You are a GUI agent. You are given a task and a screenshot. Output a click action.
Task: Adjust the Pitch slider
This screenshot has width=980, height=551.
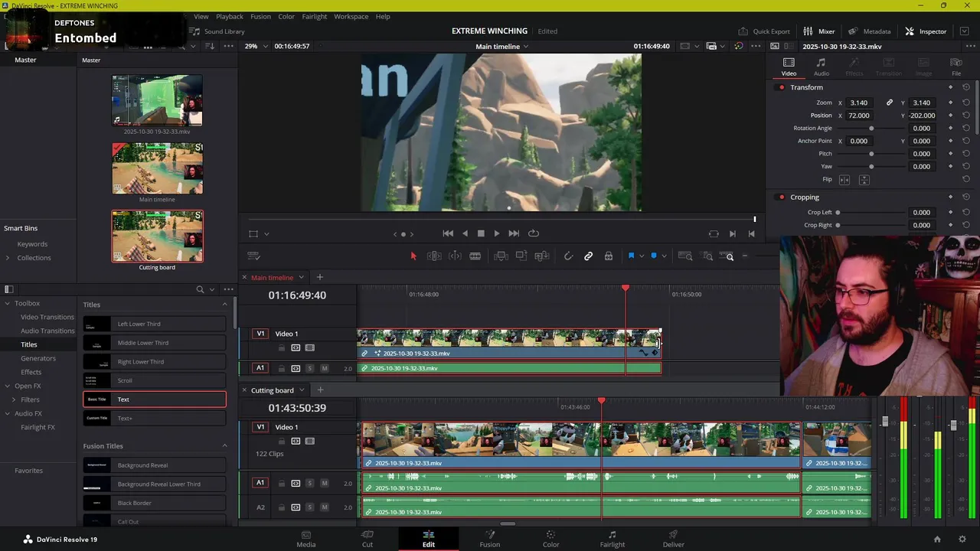(871, 154)
